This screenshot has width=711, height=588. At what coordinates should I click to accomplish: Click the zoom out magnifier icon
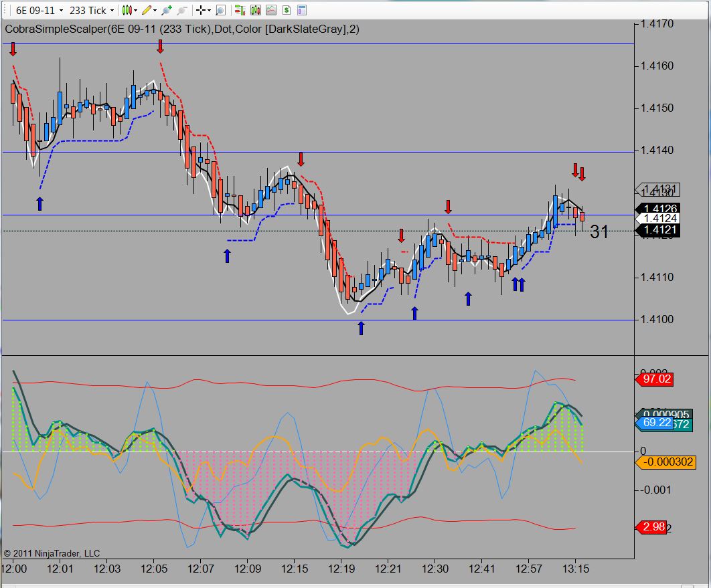pyautogui.click(x=181, y=10)
